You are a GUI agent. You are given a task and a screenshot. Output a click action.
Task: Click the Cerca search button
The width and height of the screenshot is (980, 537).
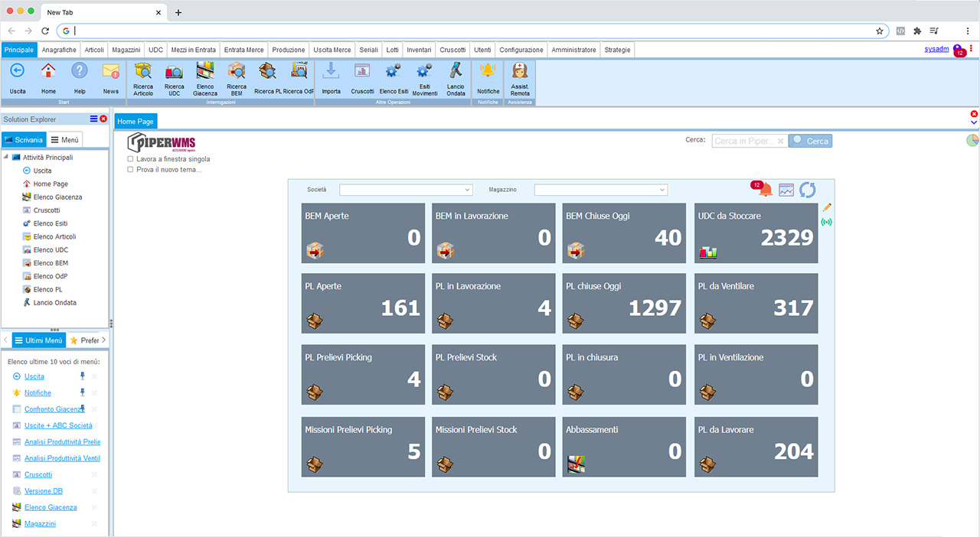click(810, 141)
